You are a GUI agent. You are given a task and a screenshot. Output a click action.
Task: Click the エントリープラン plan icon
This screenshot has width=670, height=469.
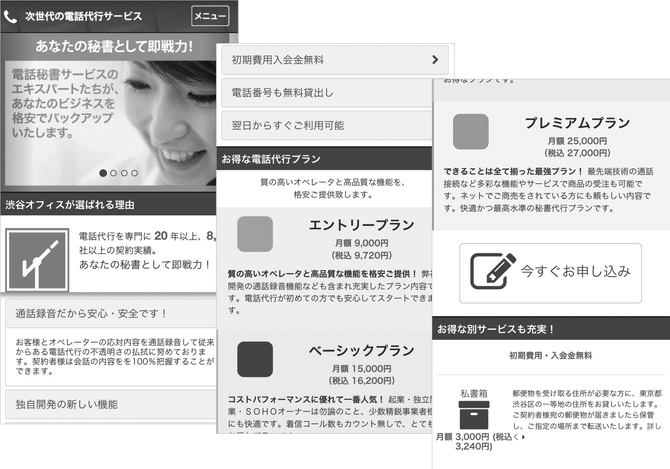[255, 233]
